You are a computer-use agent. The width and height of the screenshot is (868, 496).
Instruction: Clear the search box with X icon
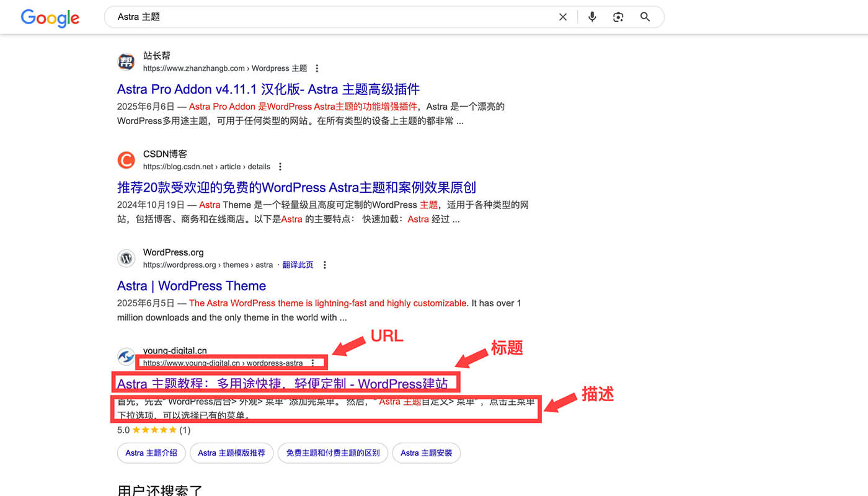coord(563,17)
